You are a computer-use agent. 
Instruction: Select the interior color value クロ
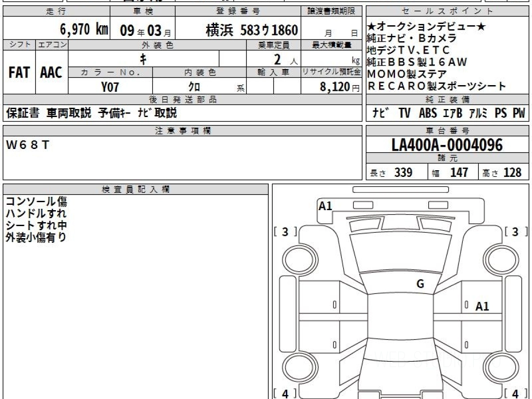pyautogui.click(x=195, y=87)
